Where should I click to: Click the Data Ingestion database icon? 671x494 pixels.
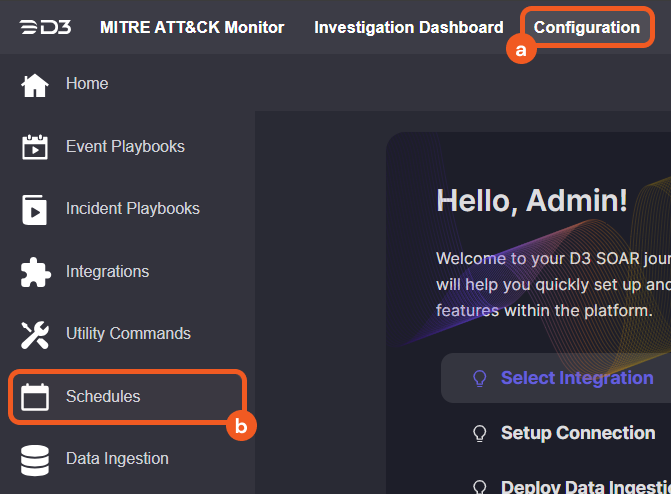coord(35,460)
